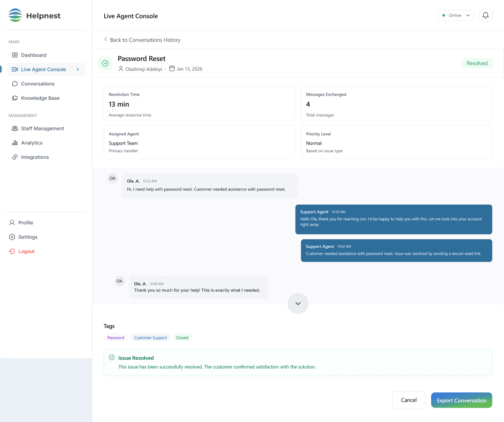Click the Resolution Time card
This screenshot has height=422, width=504.
click(x=199, y=103)
